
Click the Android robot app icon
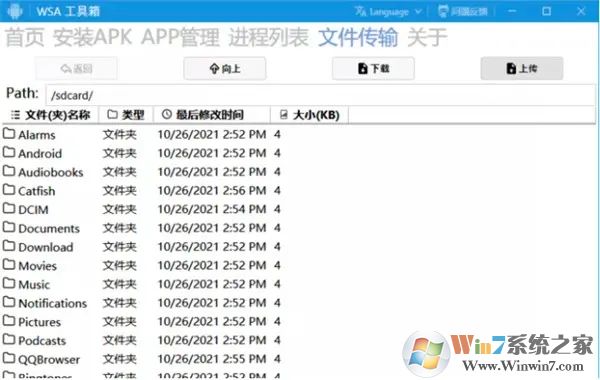(x=14, y=11)
